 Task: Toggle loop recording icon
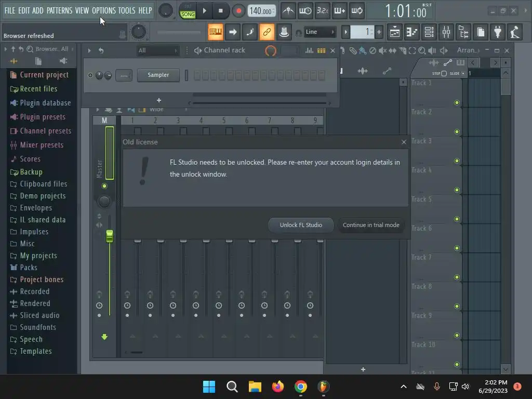(x=357, y=11)
